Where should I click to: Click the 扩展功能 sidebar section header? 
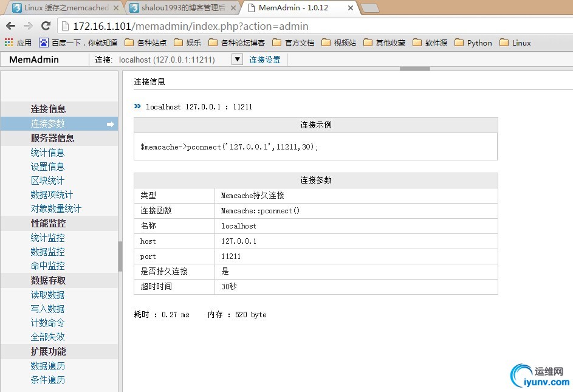point(59,351)
